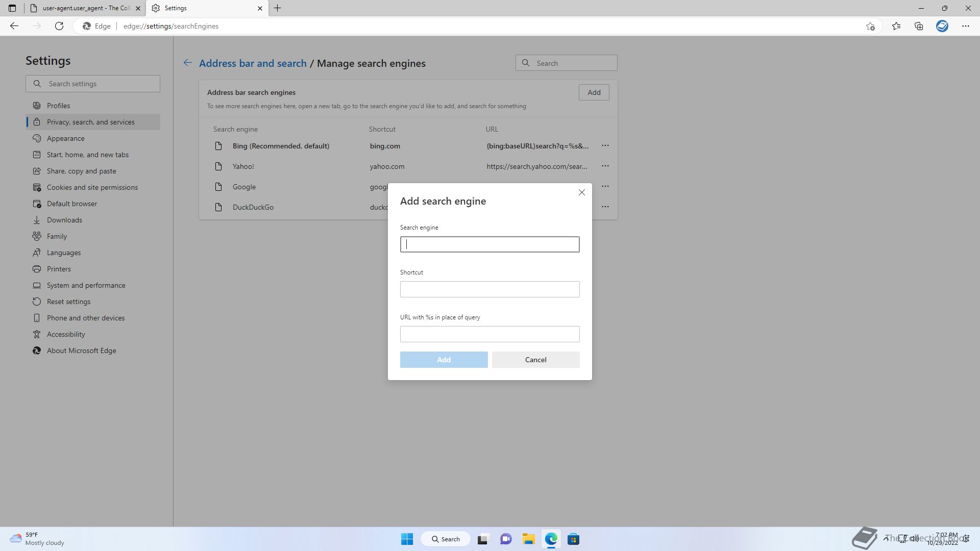
Task: Open Microsoft Store from taskbar
Action: click(574, 539)
